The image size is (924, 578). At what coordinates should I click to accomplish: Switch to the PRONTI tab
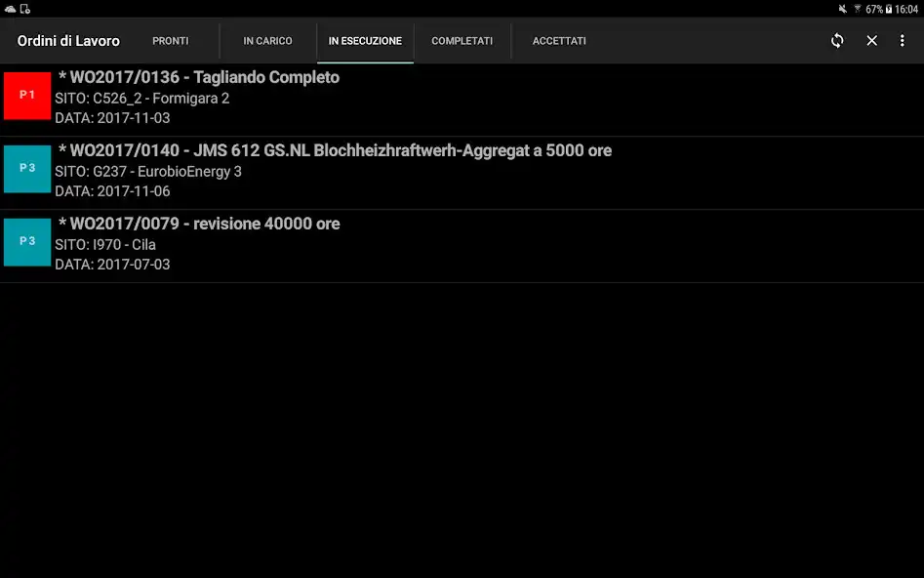tap(171, 41)
